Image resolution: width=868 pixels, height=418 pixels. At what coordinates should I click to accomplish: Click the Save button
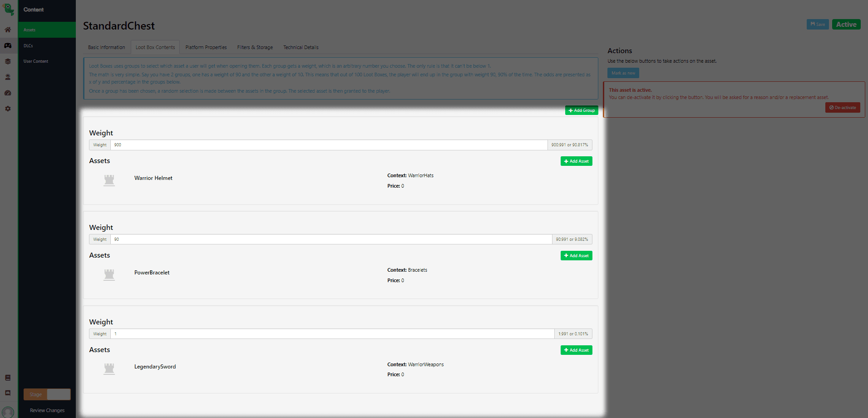pos(818,25)
